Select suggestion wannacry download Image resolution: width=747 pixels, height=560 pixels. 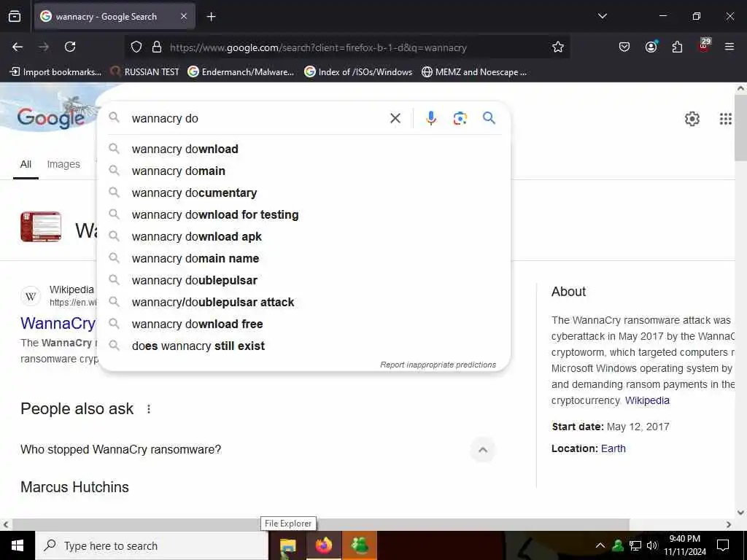click(x=304, y=149)
